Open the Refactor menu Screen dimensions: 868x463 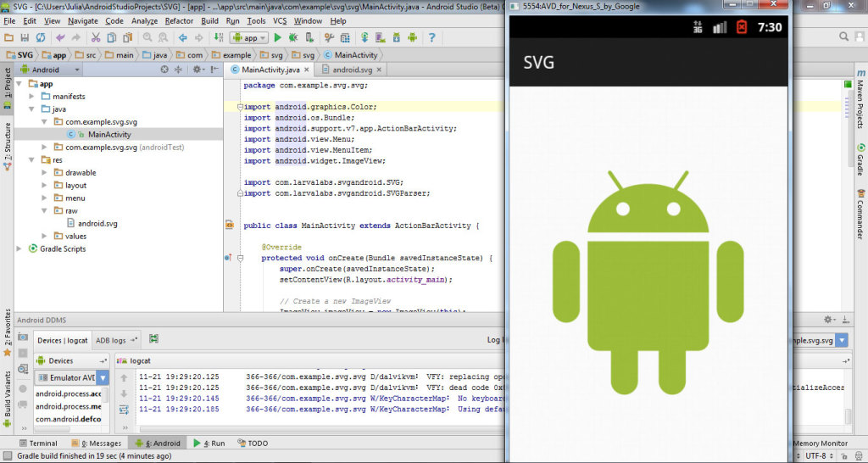[179, 21]
